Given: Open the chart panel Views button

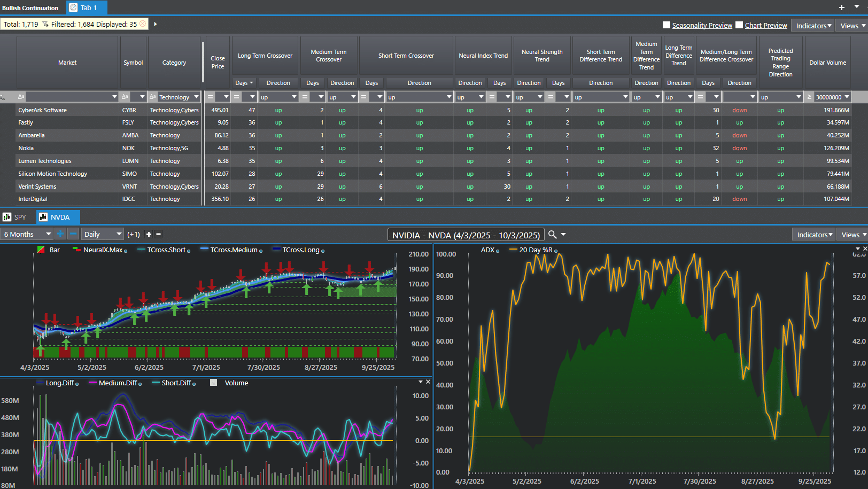Looking at the screenshot, I should [853, 235].
